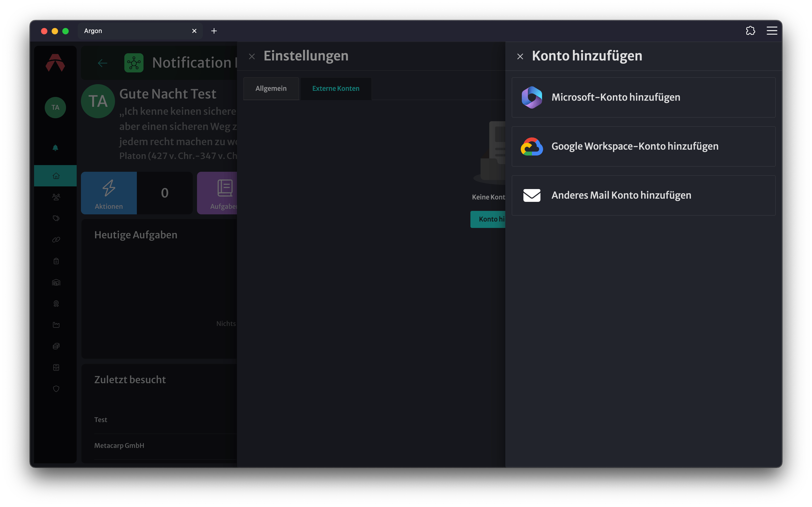812x507 pixels.
Task: Click the Google Cloud logo icon
Action: click(532, 146)
